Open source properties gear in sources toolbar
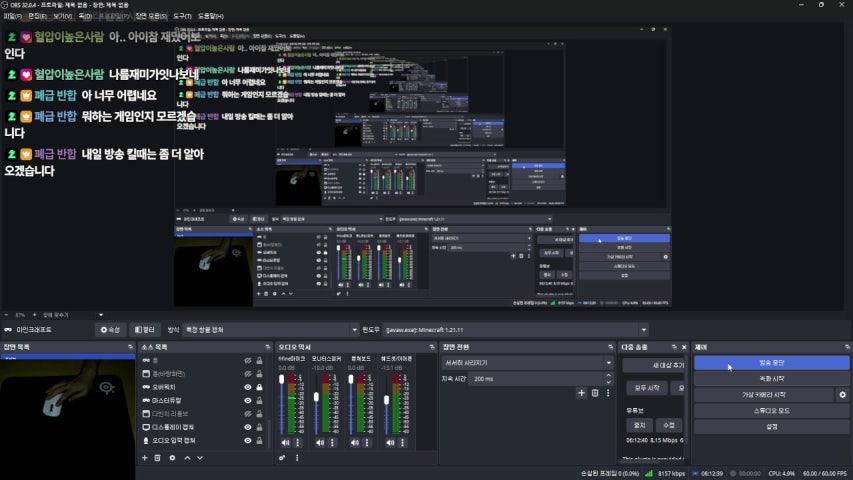The image size is (853, 480). pos(172,457)
